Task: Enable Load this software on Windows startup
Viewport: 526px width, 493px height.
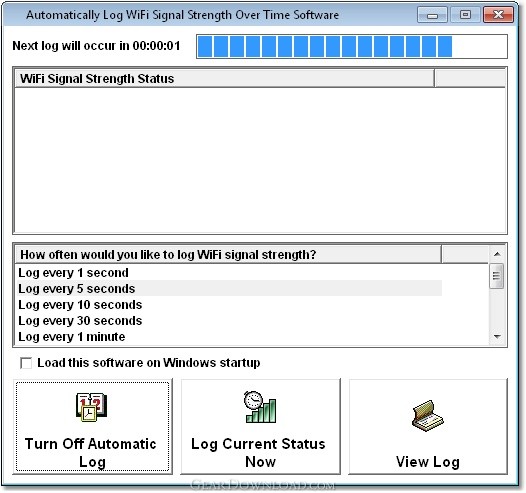Action: pyautogui.click(x=26, y=363)
